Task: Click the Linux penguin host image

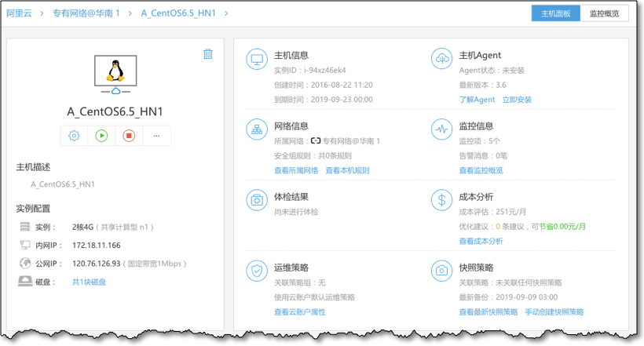Action: [x=115, y=71]
